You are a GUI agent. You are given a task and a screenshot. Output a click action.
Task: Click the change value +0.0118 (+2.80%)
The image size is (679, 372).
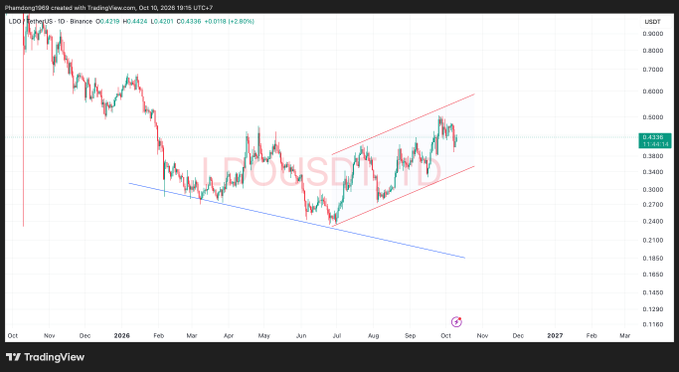(230, 21)
